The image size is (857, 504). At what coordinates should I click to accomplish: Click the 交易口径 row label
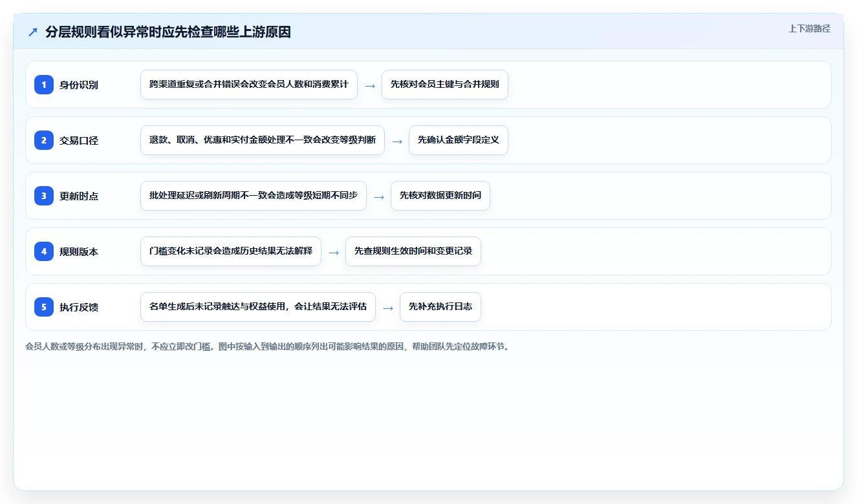click(x=79, y=140)
